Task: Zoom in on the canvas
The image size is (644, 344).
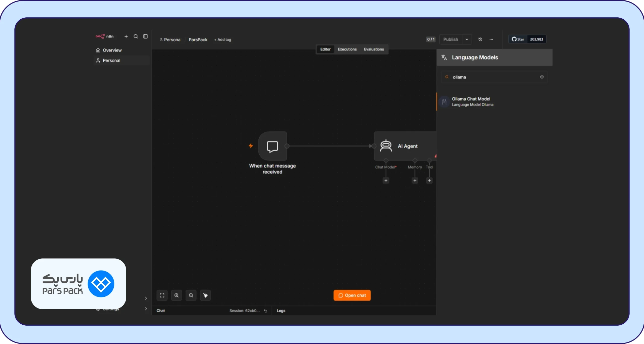Action: pyautogui.click(x=177, y=296)
